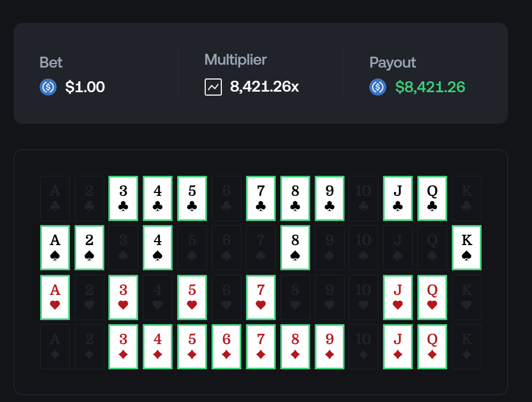Pick the dimmed 6 of clubs card
The image size is (532, 402).
tap(226, 198)
